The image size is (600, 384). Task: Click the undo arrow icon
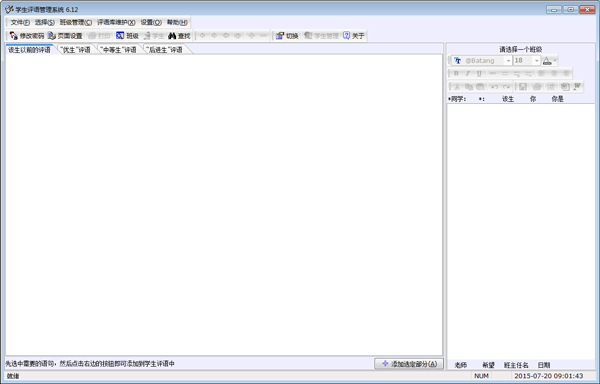click(x=494, y=87)
